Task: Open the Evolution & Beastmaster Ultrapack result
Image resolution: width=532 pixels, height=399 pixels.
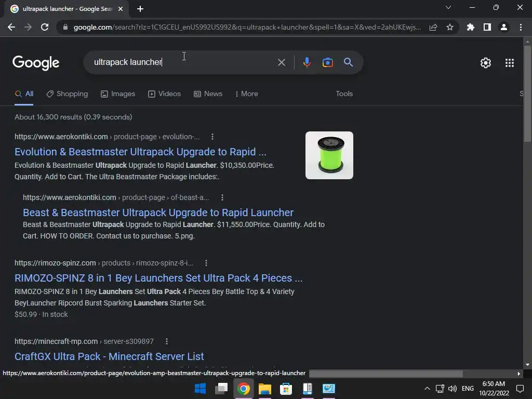Action: pos(140,152)
